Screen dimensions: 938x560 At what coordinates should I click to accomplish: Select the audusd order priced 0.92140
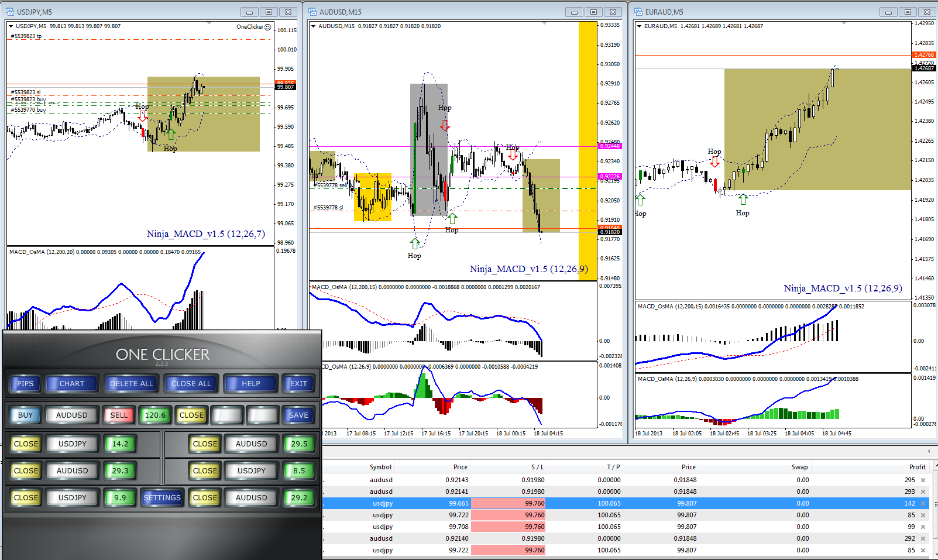coord(626,538)
